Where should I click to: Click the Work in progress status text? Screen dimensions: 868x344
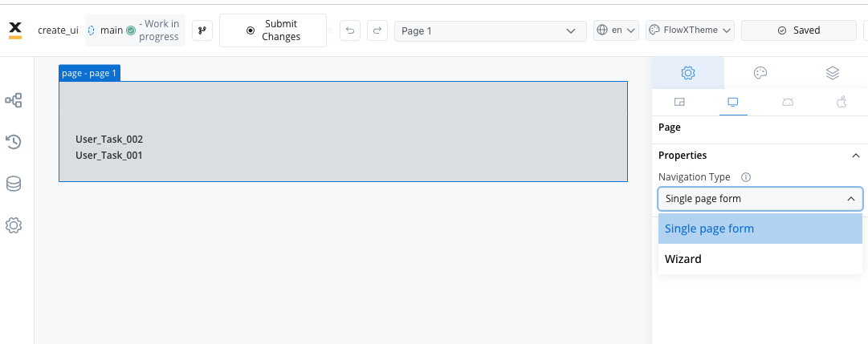(x=159, y=30)
